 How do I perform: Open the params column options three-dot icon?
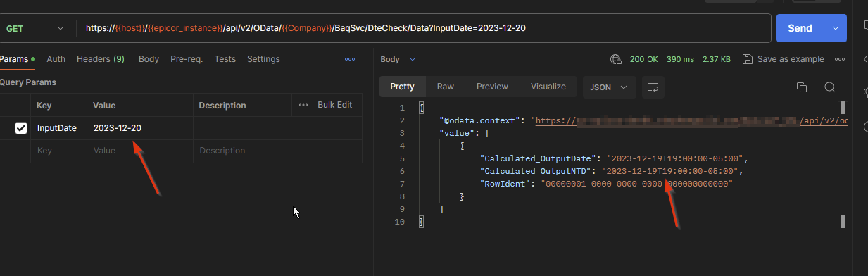coord(303,105)
